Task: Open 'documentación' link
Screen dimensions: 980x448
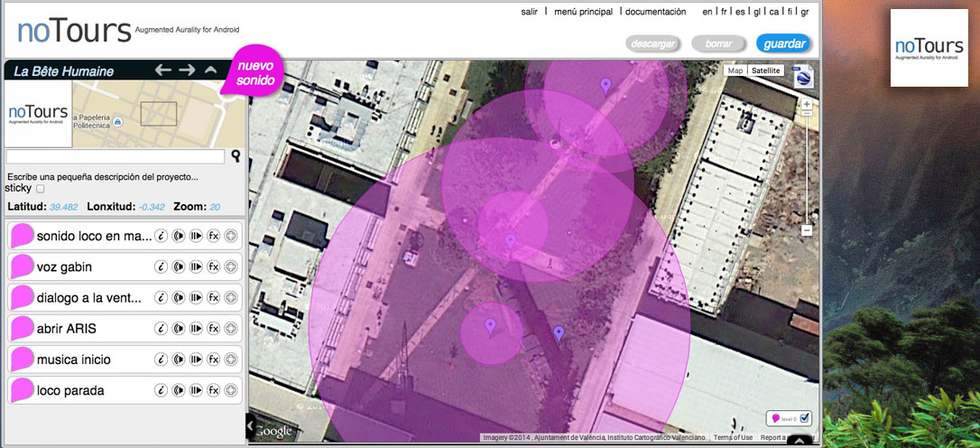Action: coord(656,12)
